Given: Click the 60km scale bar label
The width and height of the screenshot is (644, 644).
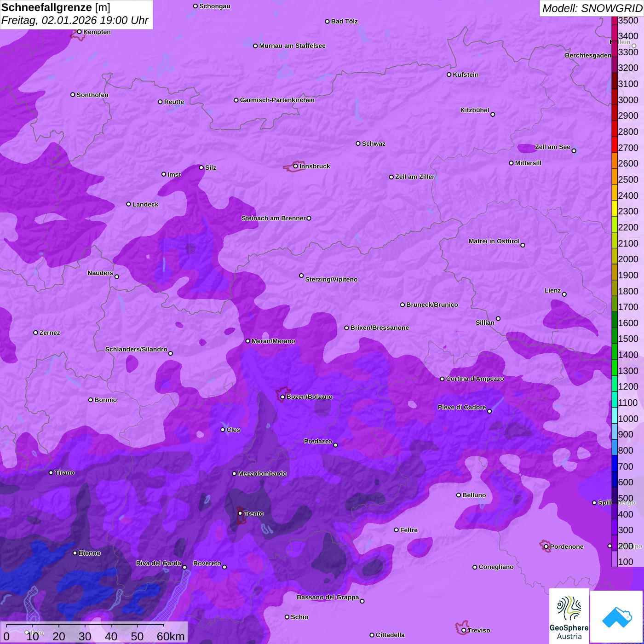Looking at the screenshot, I should click(171, 636).
